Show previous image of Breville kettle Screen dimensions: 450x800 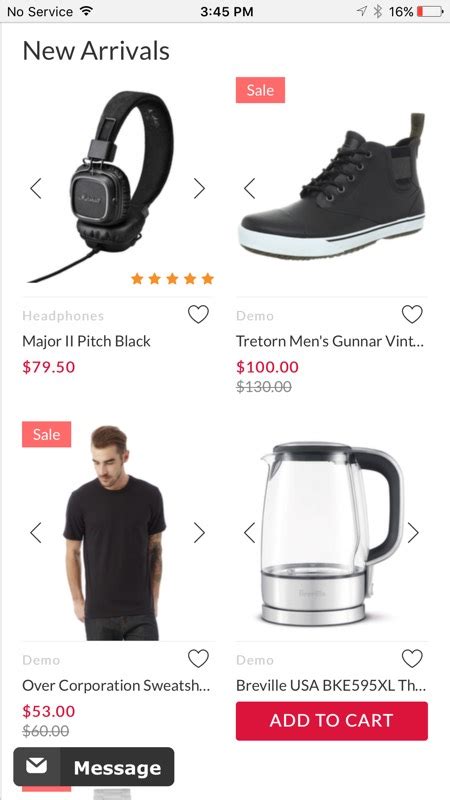click(249, 533)
